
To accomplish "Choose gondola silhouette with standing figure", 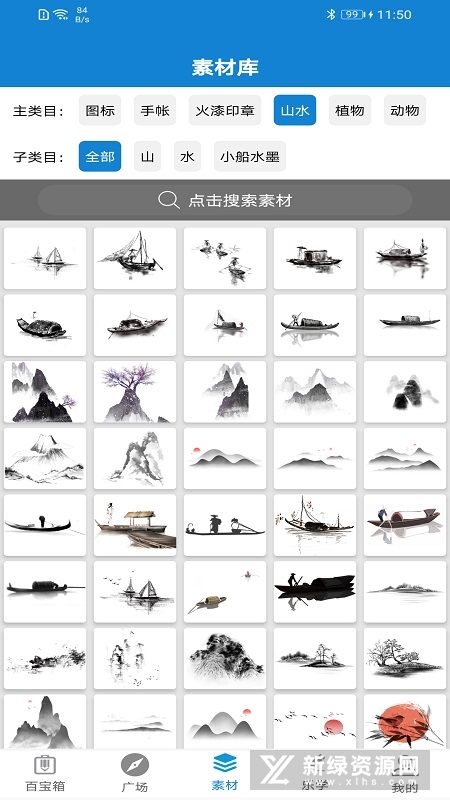I will tap(45, 525).
